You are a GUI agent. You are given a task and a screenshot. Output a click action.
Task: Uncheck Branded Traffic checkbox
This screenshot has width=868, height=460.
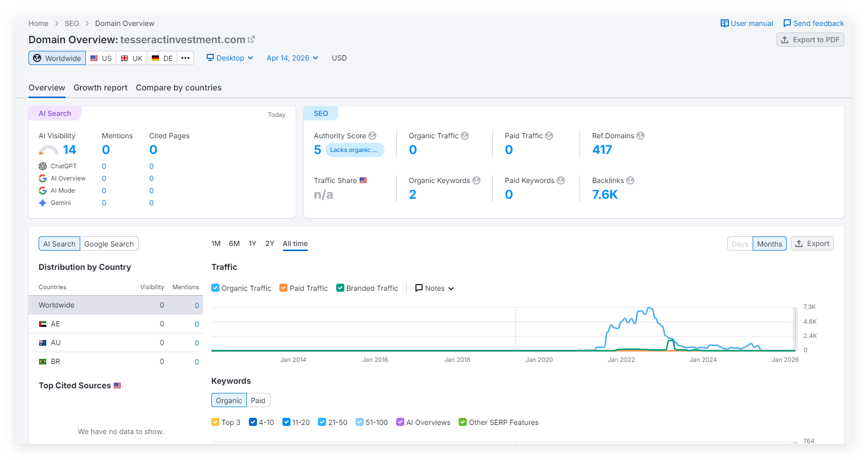[340, 288]
